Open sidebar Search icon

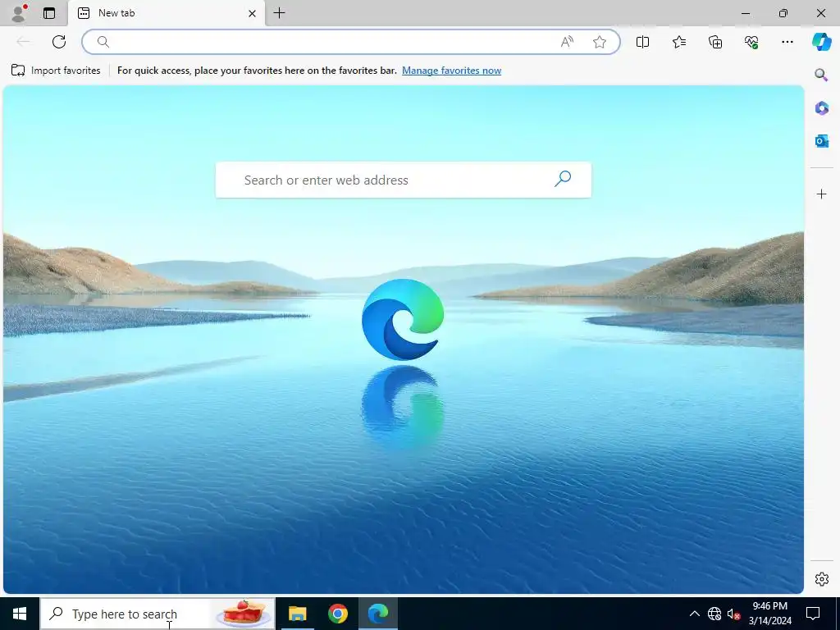pos(821,75)
